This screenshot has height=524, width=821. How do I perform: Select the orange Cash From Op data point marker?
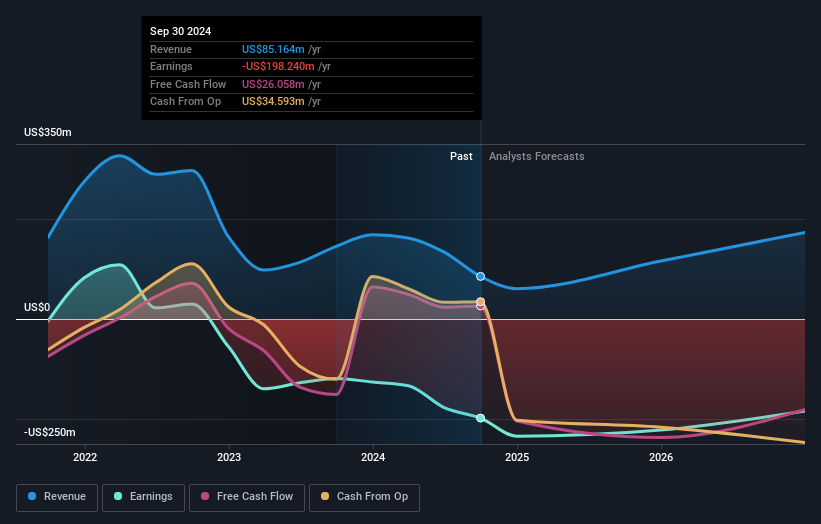(x=480, y=302)
